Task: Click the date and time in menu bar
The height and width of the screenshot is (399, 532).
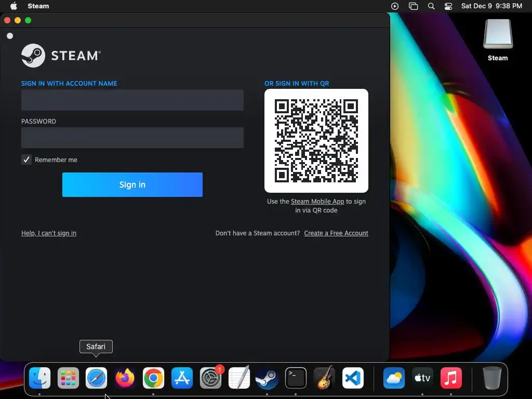Action: coord(491,6)
